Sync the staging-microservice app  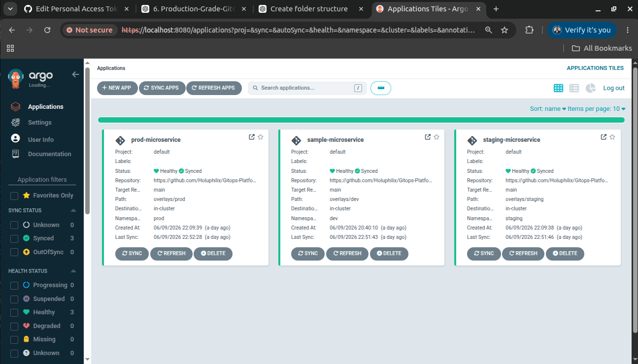tap(483, 254)
